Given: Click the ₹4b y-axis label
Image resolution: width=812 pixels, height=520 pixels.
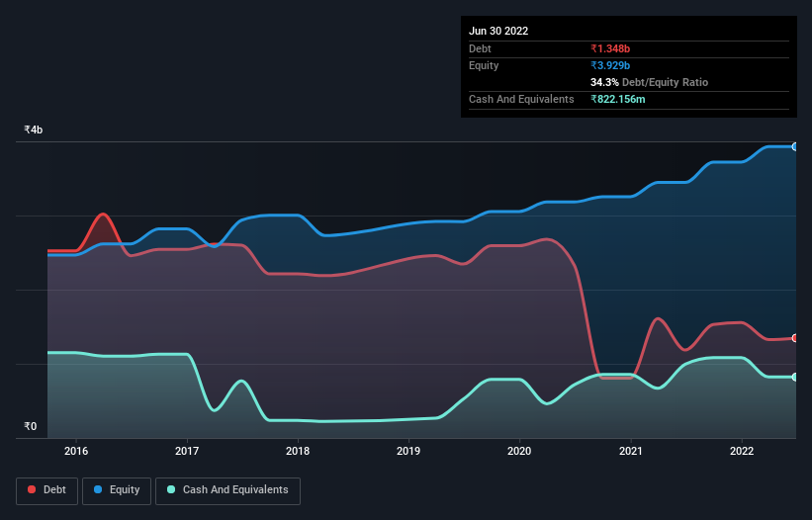Looking at the screenshot, I should pos(34,130).
